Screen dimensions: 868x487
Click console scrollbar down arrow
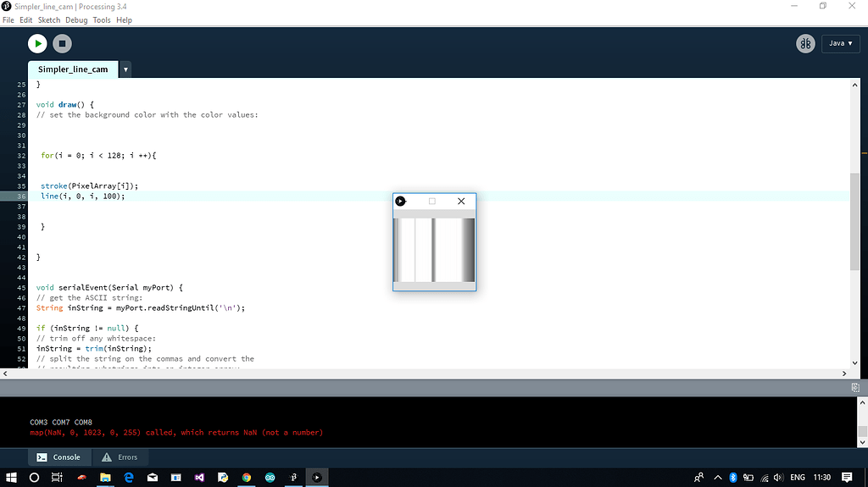(862, 443)
